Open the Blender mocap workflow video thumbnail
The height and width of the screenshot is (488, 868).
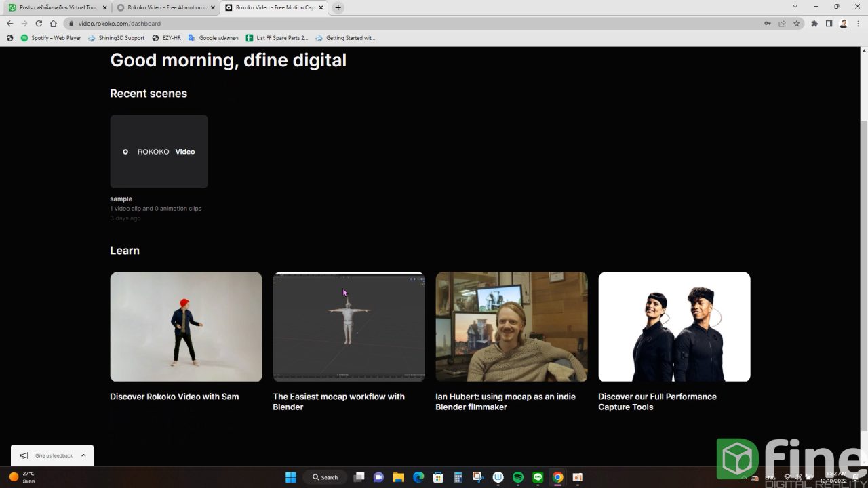[x=349, y=327]
